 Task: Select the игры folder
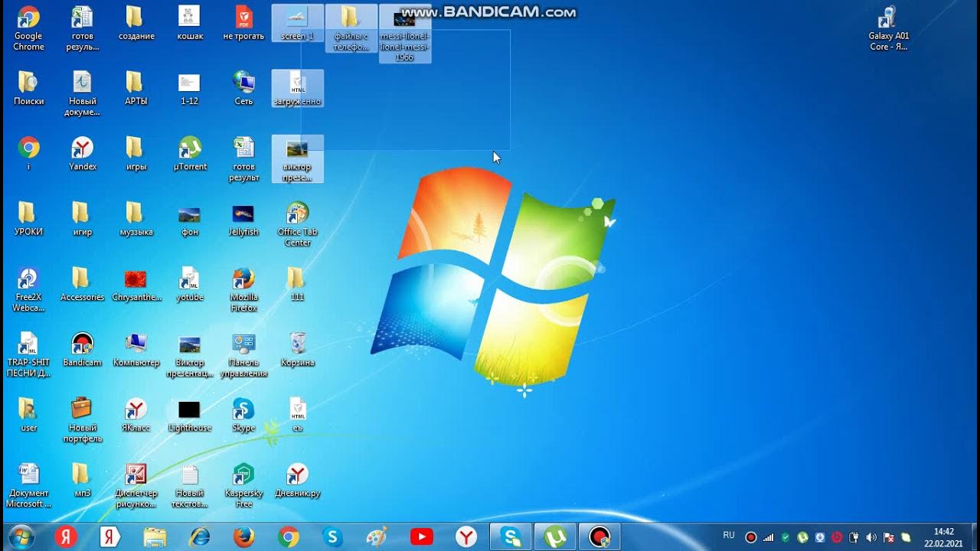136,153
